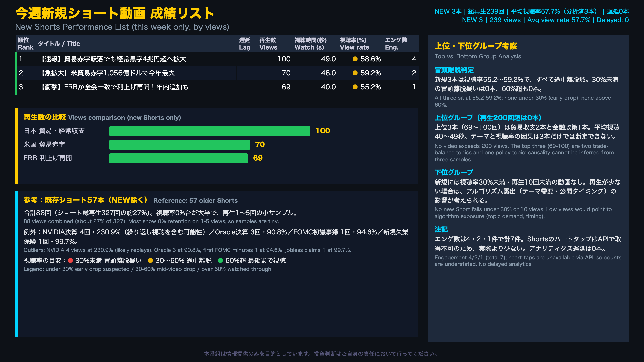Viewport: 644px width, 362px height.
Task: Select title 【速報】貿易赤字転落でも経常黒字4兆円超へ拡大
Action: point(112,59)
